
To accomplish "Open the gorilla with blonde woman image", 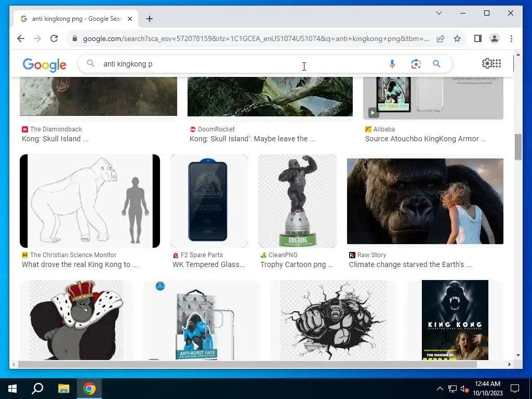I will [x=425, y=201].
